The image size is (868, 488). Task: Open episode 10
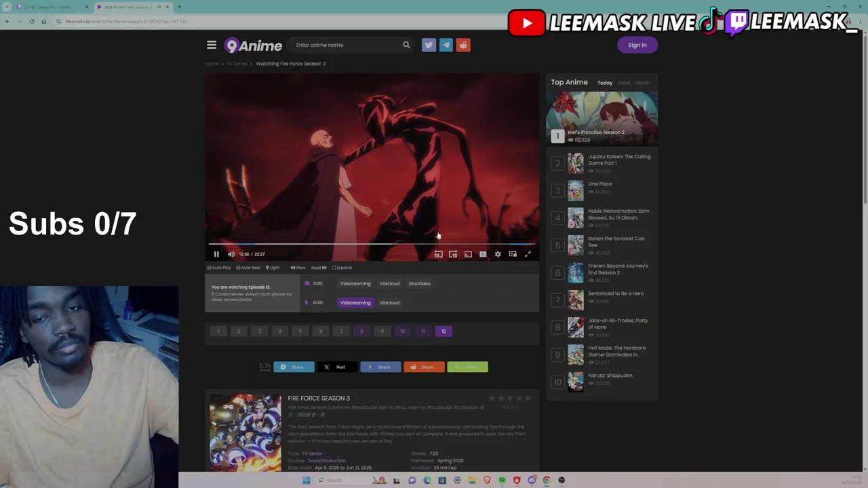coord(402,331)
